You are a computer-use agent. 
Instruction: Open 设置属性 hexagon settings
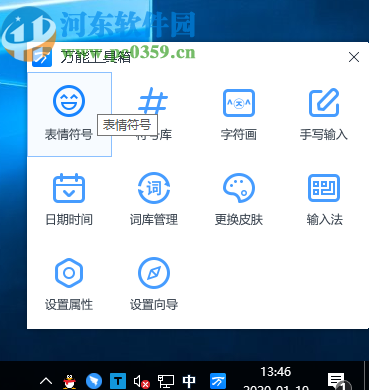69,284
